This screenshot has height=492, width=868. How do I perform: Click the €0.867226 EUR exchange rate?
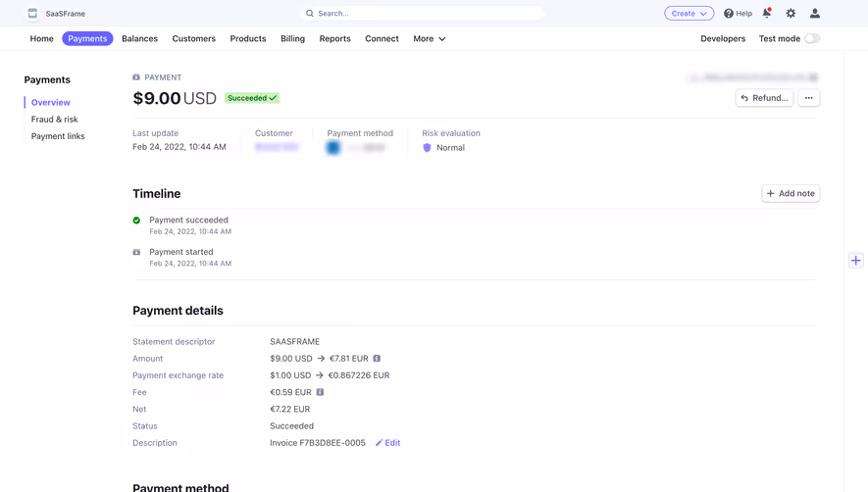359,375
